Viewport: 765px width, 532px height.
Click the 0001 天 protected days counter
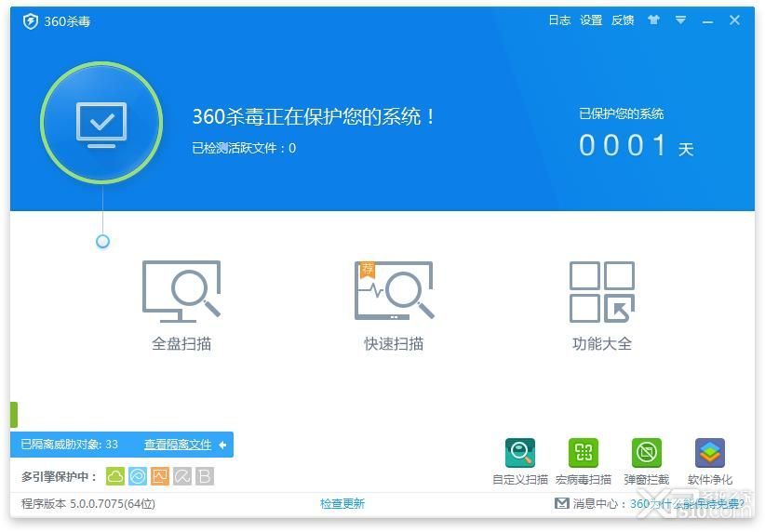click(637, 146)
